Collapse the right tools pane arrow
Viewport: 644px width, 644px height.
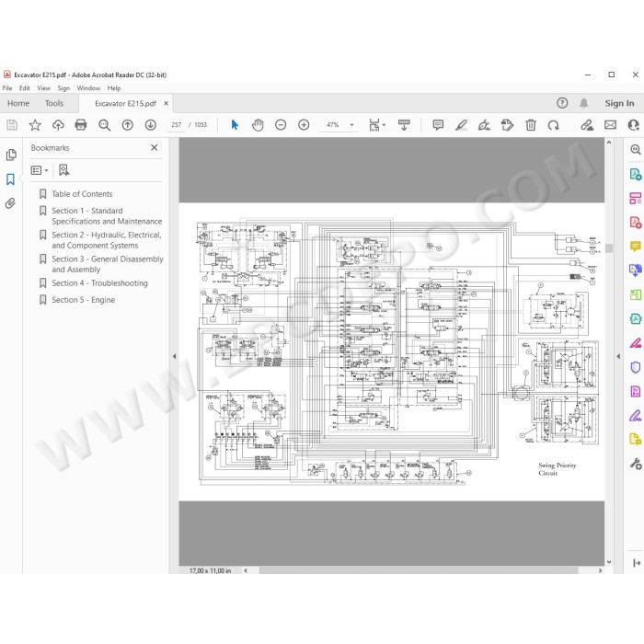618,356
